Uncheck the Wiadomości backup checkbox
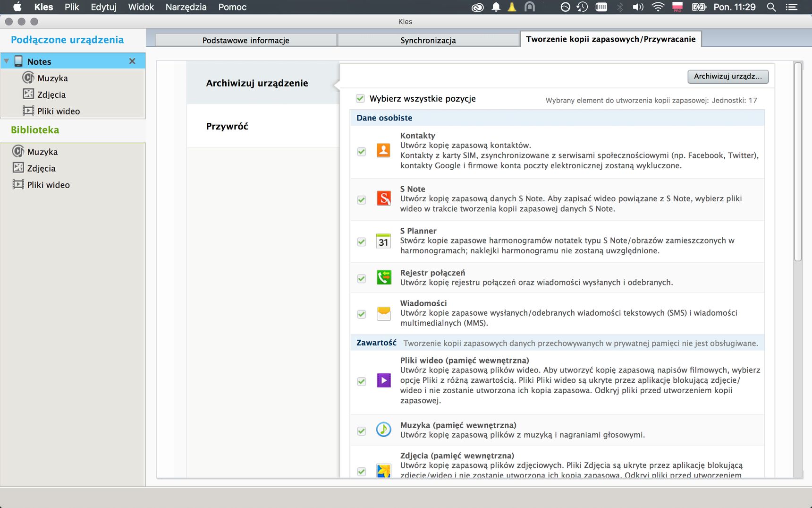This screenshot has height=508, width=812. click(x=362, y=314)
